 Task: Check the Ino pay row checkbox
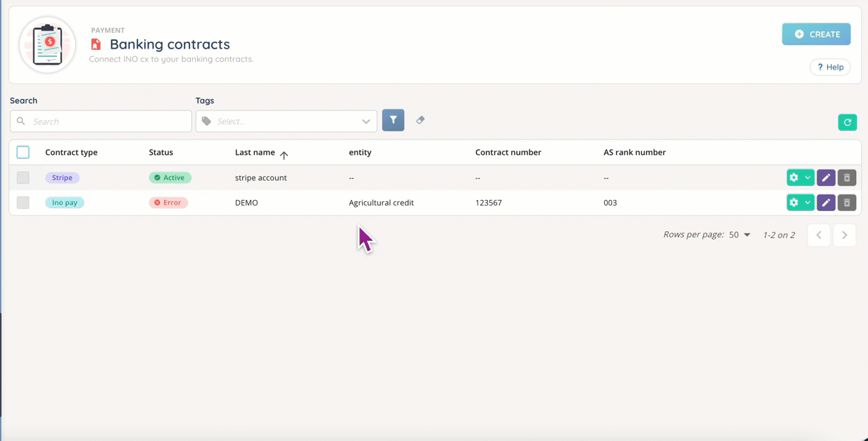[x=23, y=203]
